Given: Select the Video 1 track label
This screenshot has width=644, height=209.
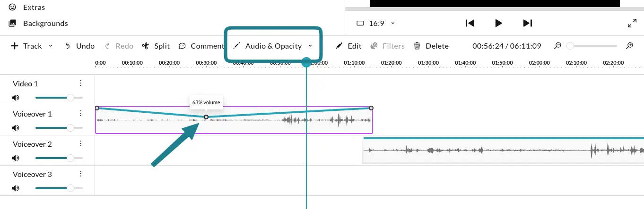Looking at the screenshot, I should (x=26, y=84).
